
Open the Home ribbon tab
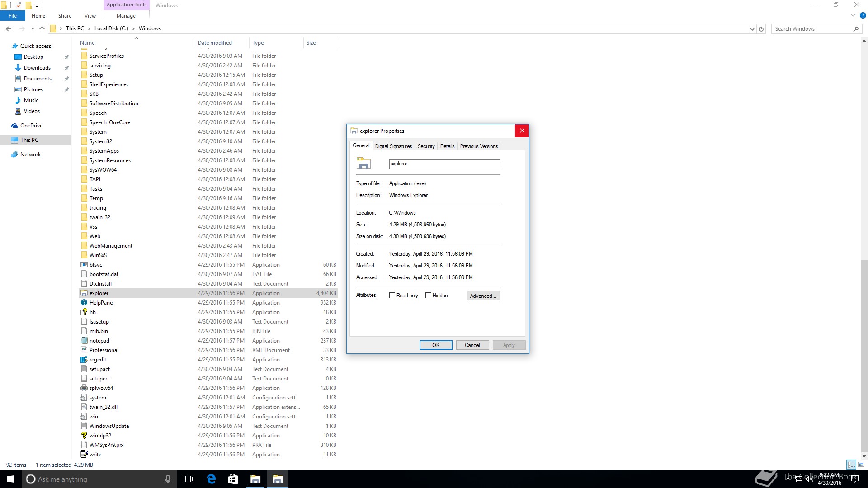(x=38, y=16)
